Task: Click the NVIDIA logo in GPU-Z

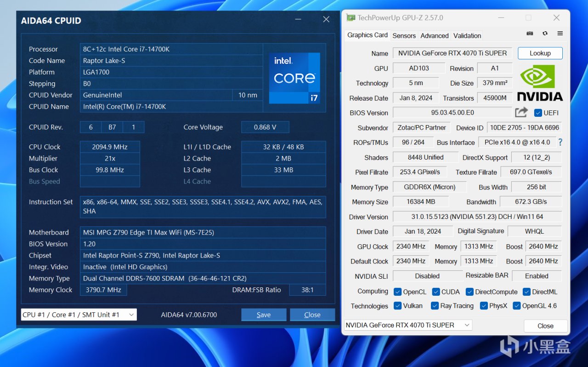Action: [x=540, y=83]
